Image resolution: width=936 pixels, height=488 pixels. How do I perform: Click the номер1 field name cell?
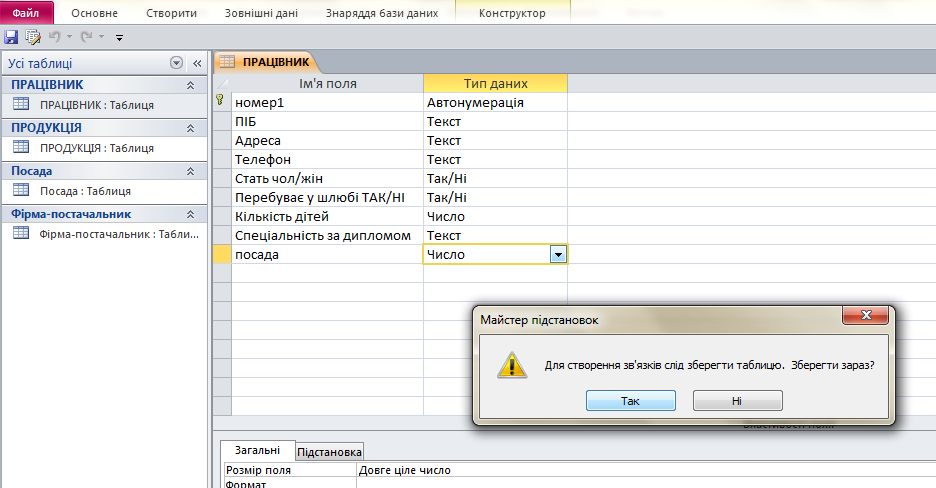pos(328,103)
